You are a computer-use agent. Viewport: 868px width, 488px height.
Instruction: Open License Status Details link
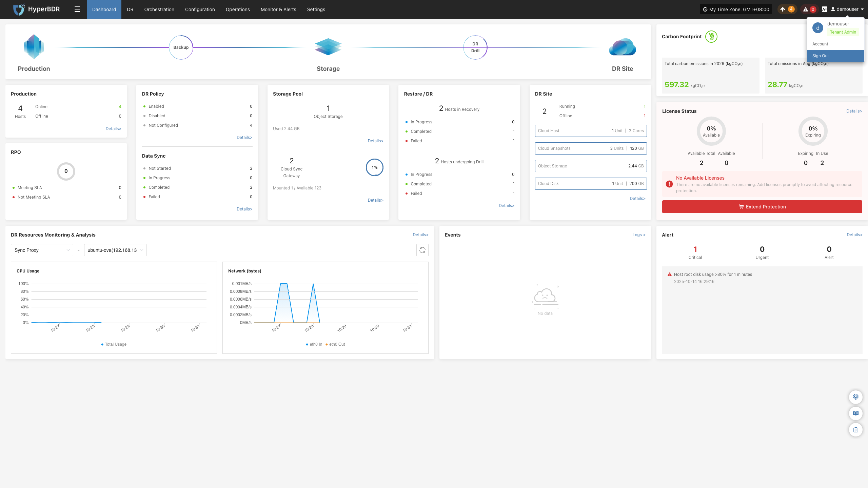(x=854, y=111)
